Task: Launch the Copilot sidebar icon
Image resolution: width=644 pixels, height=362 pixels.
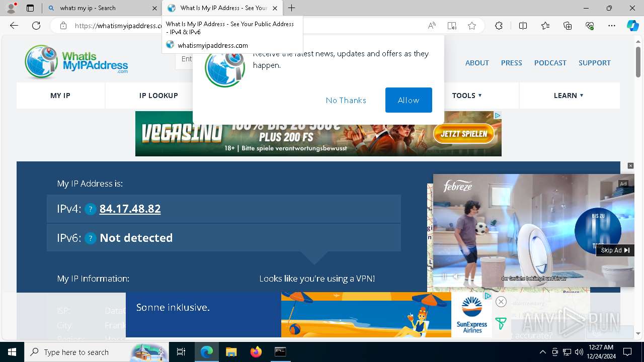Action: pos(632,26)
